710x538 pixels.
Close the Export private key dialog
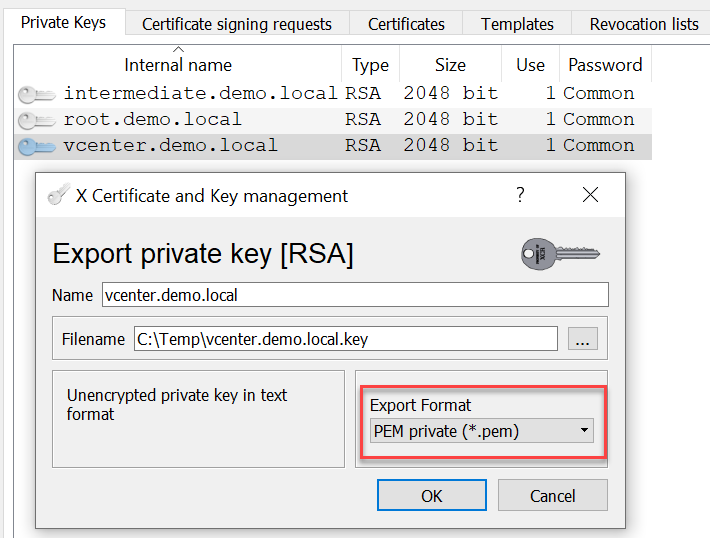pyautogui.click(x=590, y=195)
